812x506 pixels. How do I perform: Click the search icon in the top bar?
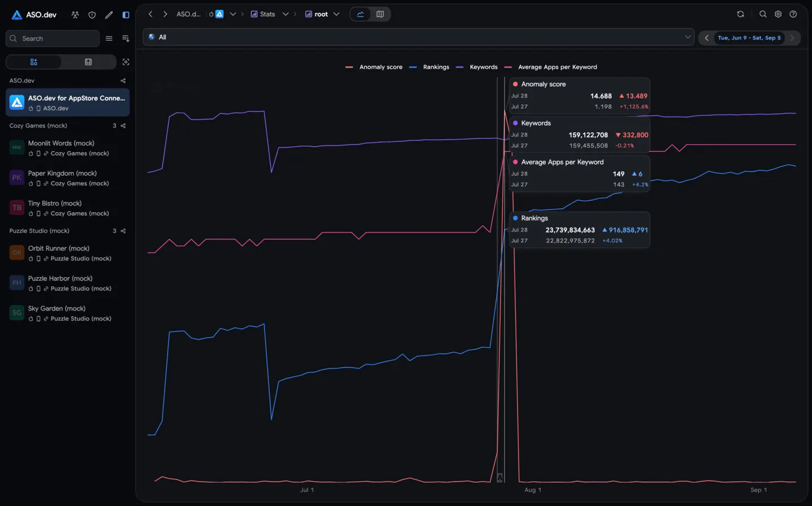[763, 14]
